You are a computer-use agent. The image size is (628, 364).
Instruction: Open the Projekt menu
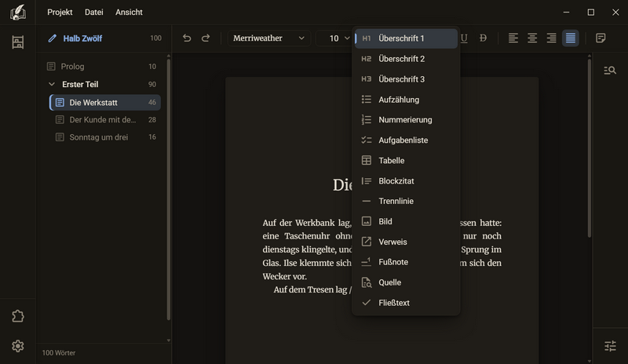coord(60,13)
